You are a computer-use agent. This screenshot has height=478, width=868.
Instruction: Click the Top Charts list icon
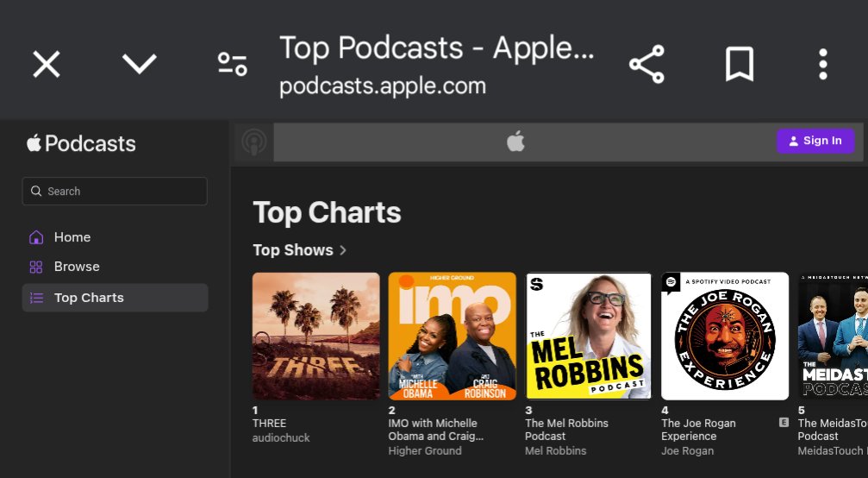pos(36,298)
